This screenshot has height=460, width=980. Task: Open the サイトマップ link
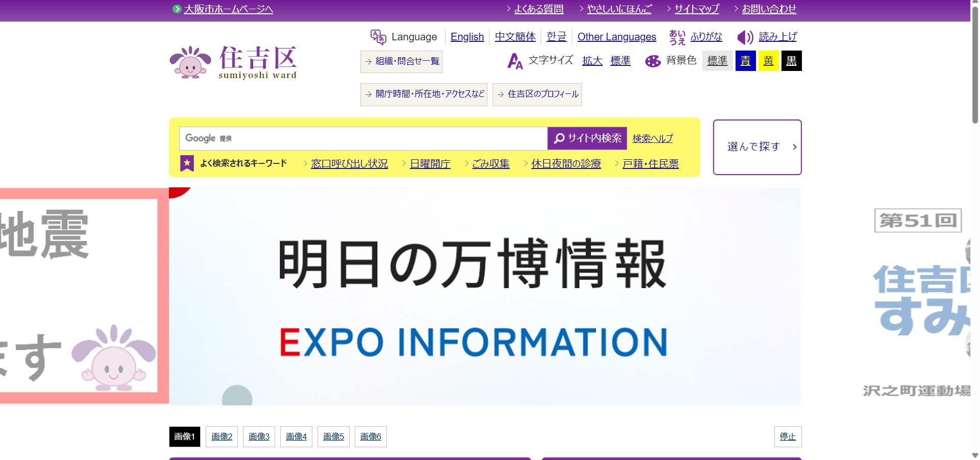[697, 9]
